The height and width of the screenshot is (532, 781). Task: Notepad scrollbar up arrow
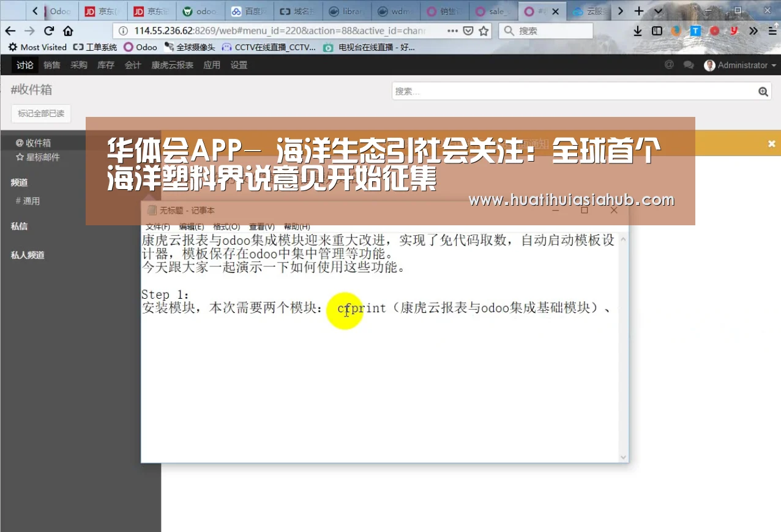point(623,239)
